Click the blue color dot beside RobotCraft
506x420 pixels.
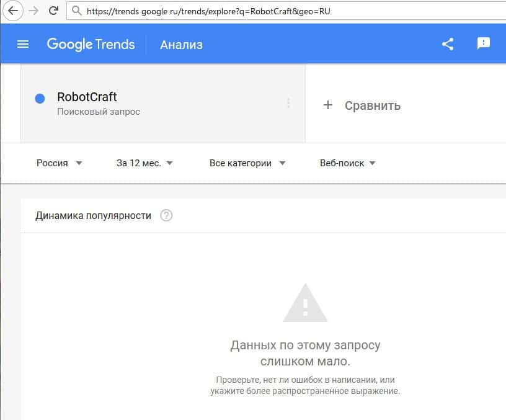(x=40, y=98)
